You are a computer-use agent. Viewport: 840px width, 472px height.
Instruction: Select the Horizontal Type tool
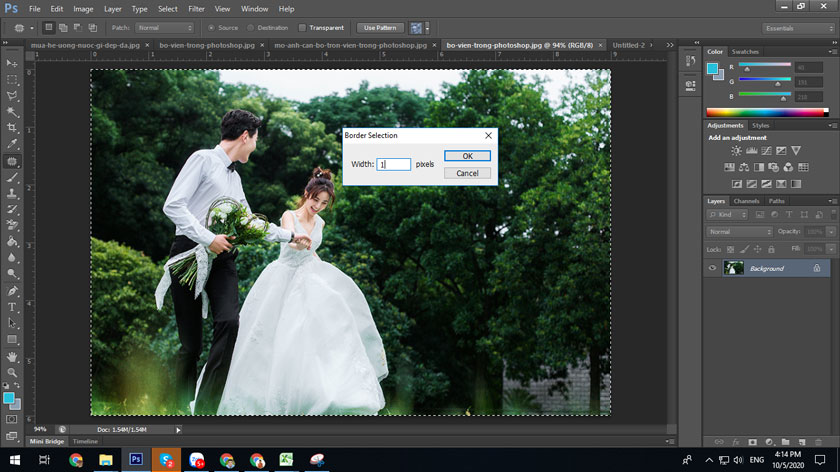coord(12,307)
